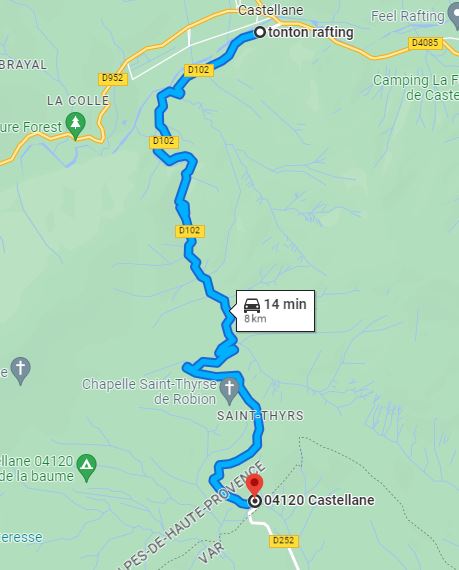The width and height of the screenshot is (459, 570).
Task: Select the tonton rafting label
Action: [x=311, y=32]
